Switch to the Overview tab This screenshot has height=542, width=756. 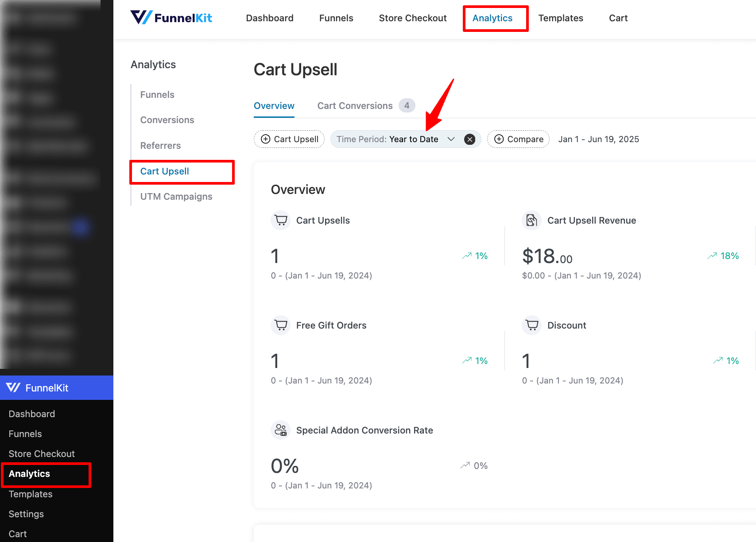point(274,106)
